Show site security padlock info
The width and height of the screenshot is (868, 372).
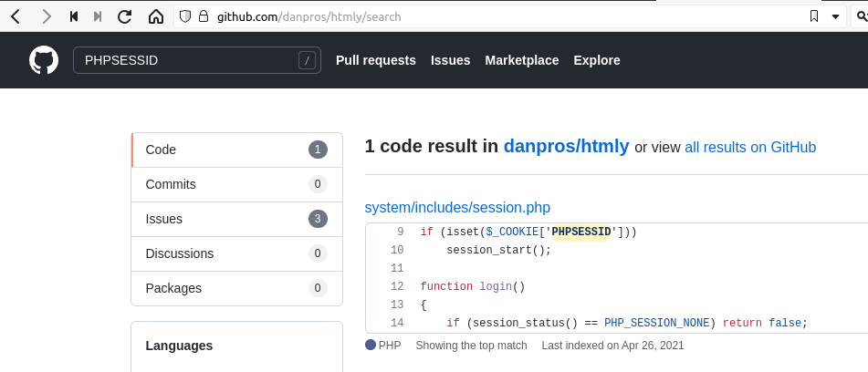[x=204, y=16]
